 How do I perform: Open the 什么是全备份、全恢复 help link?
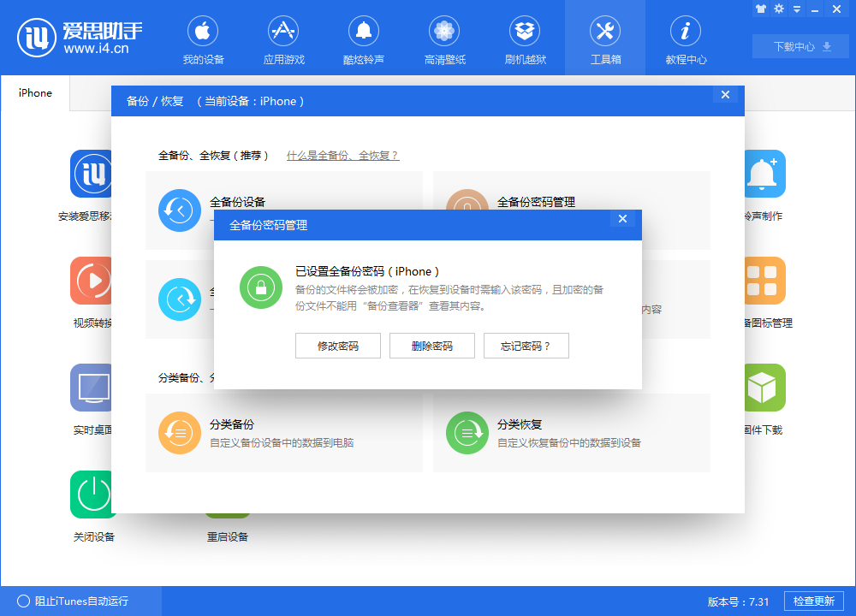tap(342, 157)
